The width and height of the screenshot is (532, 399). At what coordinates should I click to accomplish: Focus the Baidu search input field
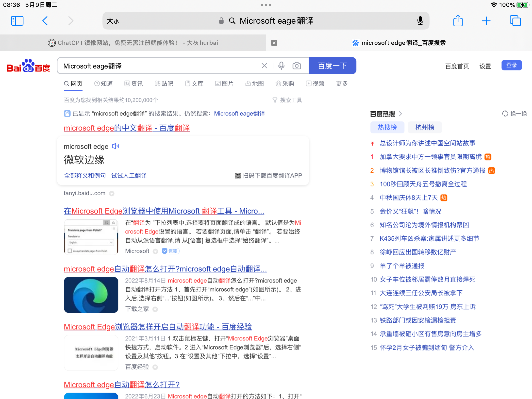click(x=160, y=66)
